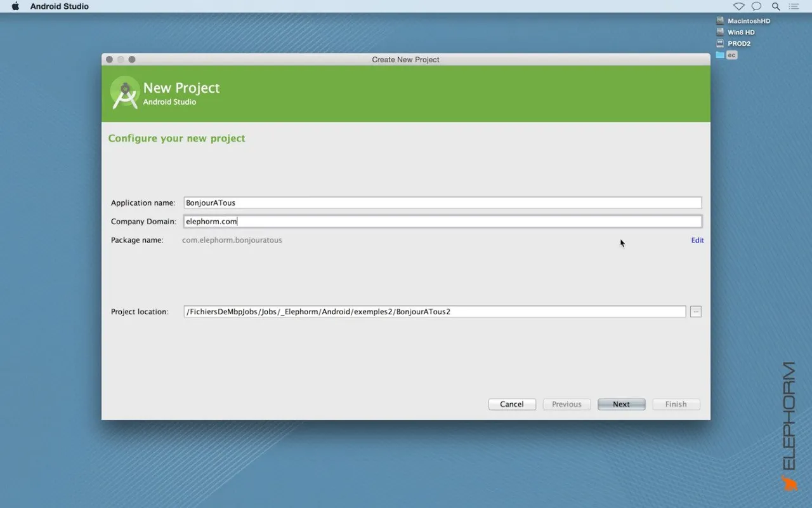Select the ec folder on desktop
Screen dimensions: 812x508
tap(726, 55)
